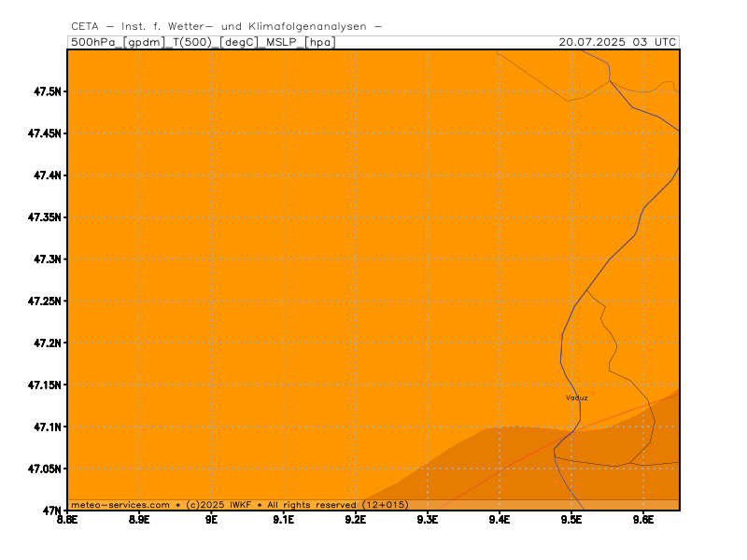This screenshot has height=560, width=747.
Task: Click the 9.3E longitude label
Action: pyautogui.click(x=428, y=519)
